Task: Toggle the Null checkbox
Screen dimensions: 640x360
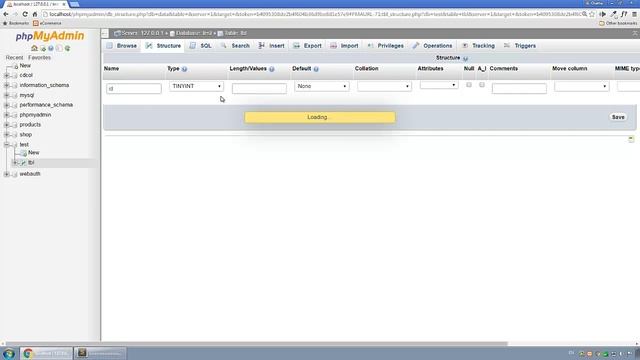Action: pos(469,85)
